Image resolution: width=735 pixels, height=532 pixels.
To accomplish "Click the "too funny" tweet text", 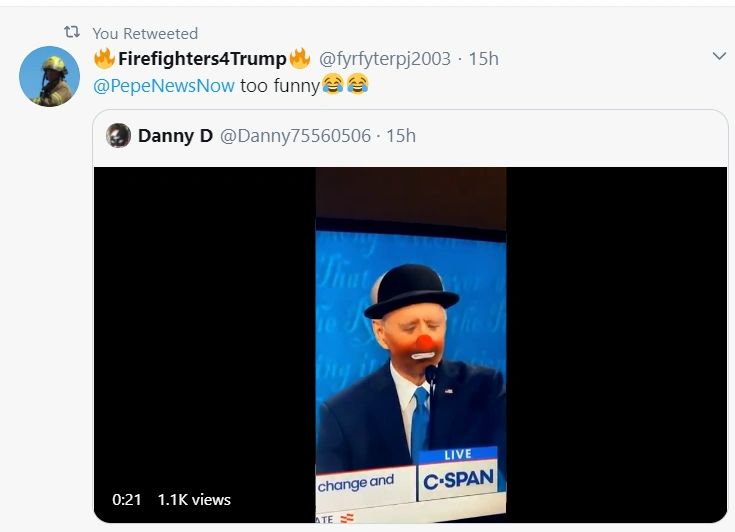I will [x=280, y=85].
